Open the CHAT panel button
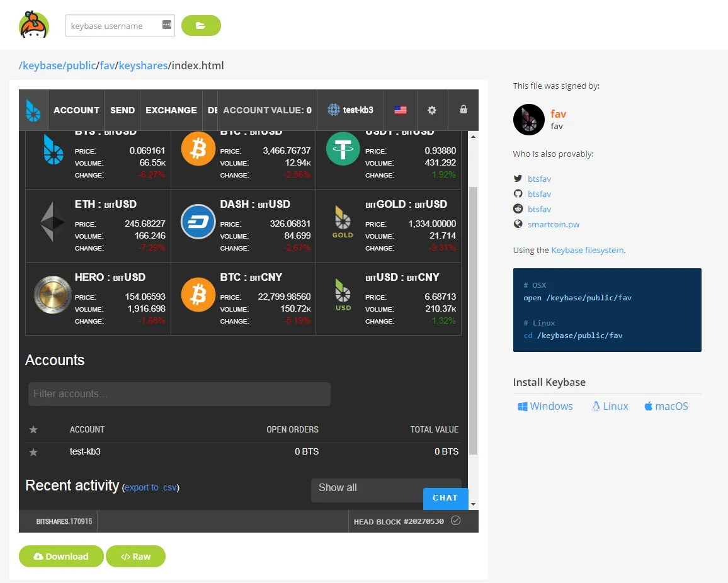 coord(445,497)
